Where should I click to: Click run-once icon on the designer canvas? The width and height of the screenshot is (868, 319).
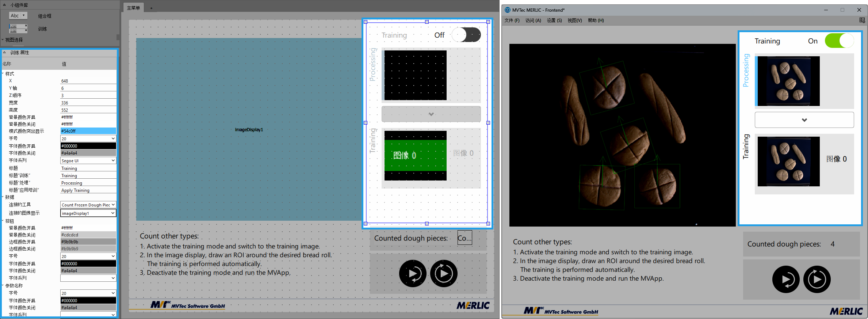[413, 274]
